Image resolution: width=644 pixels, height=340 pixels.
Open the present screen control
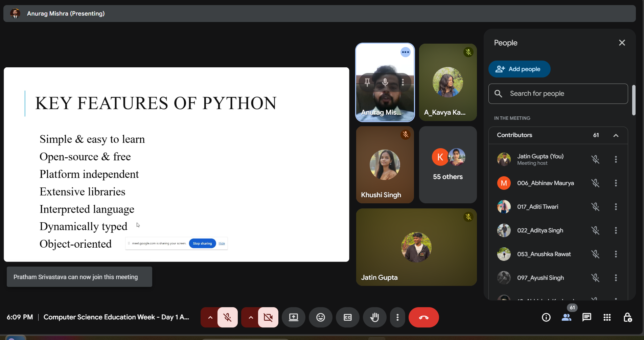[x=293, y=317]
